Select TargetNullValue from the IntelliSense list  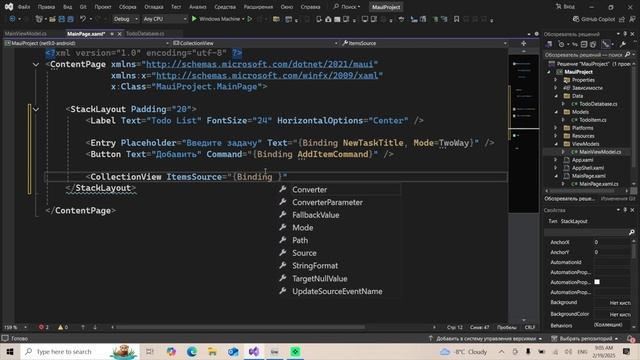click(320, 279)
